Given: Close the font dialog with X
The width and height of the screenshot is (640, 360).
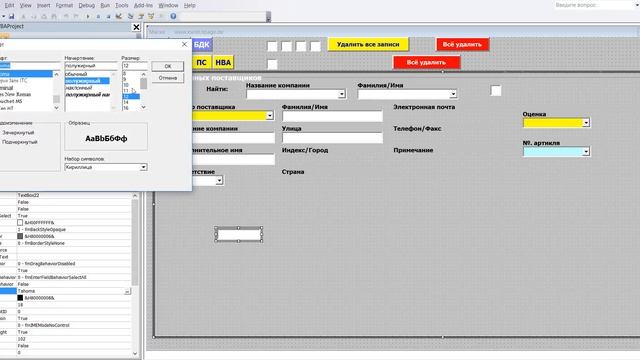Looking at the screenshot, I should (x=184, y=44).
